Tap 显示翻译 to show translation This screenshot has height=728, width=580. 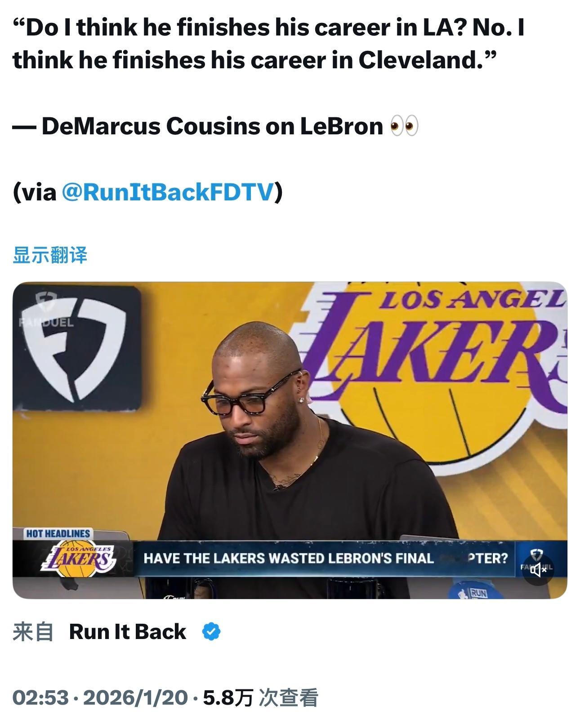coord(50,255)
